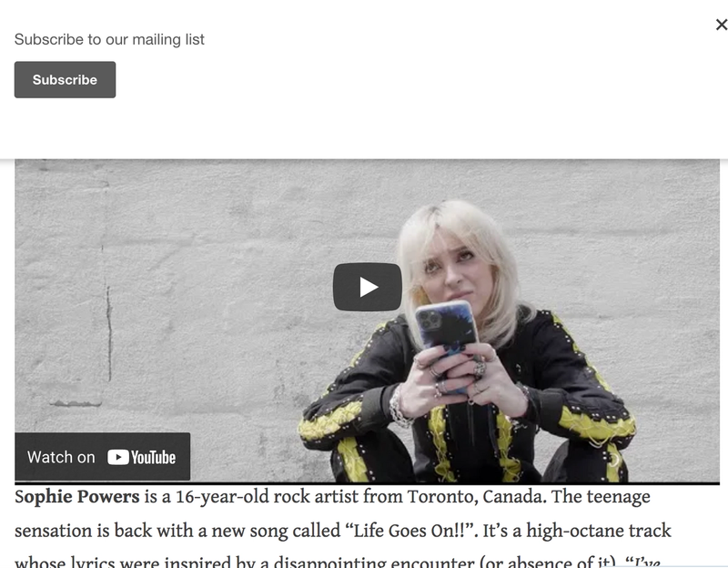The image size is (728, 568).
Task: Click the "Subscribe to our mailing list" heading
Action: pyautogui.click(x=109, y=39)
